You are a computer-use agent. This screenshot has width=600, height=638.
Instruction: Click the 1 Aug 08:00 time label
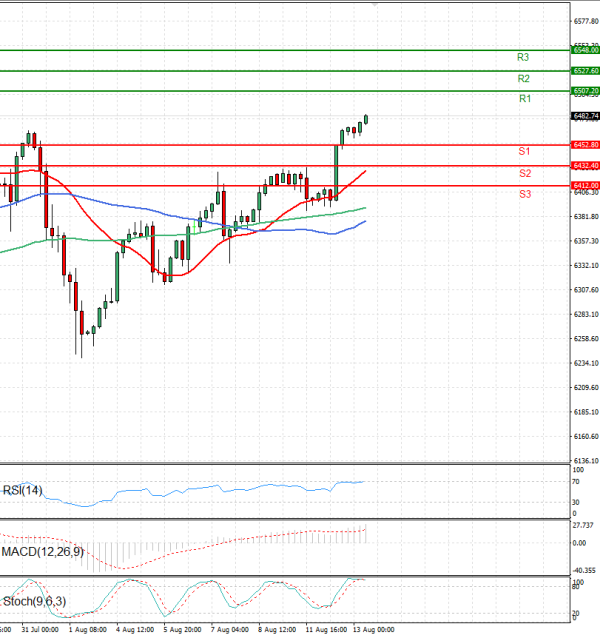87,629
